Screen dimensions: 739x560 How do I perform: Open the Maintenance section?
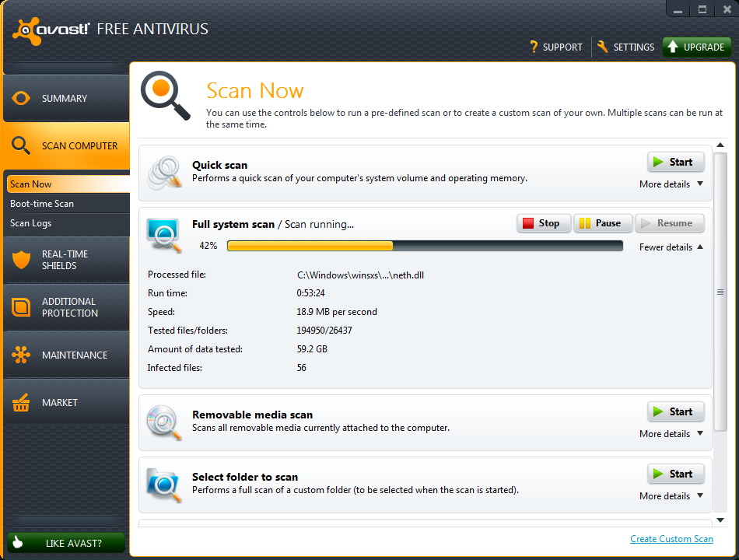pyautogui.click(x=66, y=355)
